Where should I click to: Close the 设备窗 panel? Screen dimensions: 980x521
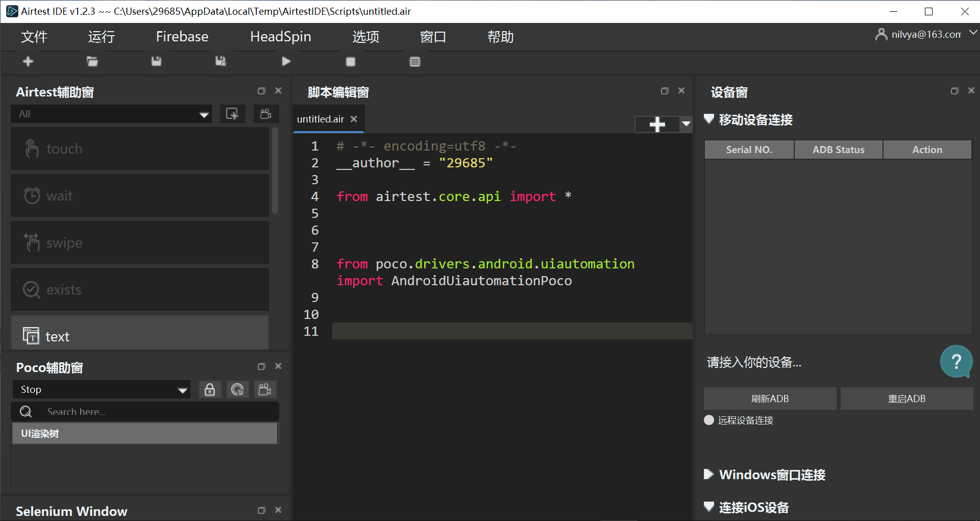point(971,91)
